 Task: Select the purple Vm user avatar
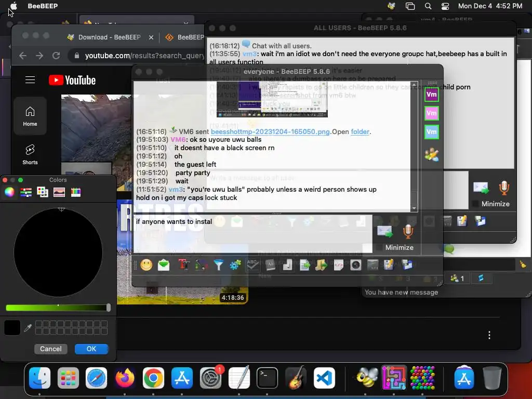tap(432, 95)
